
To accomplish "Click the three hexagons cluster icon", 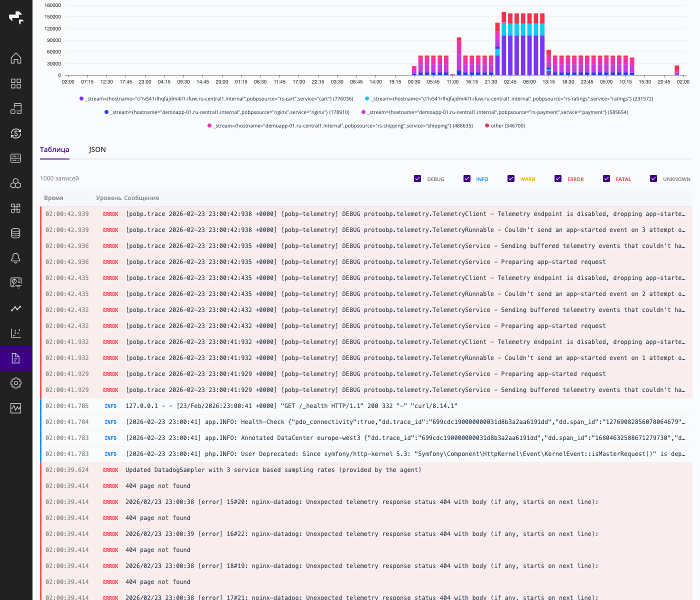I will (16, 183).
